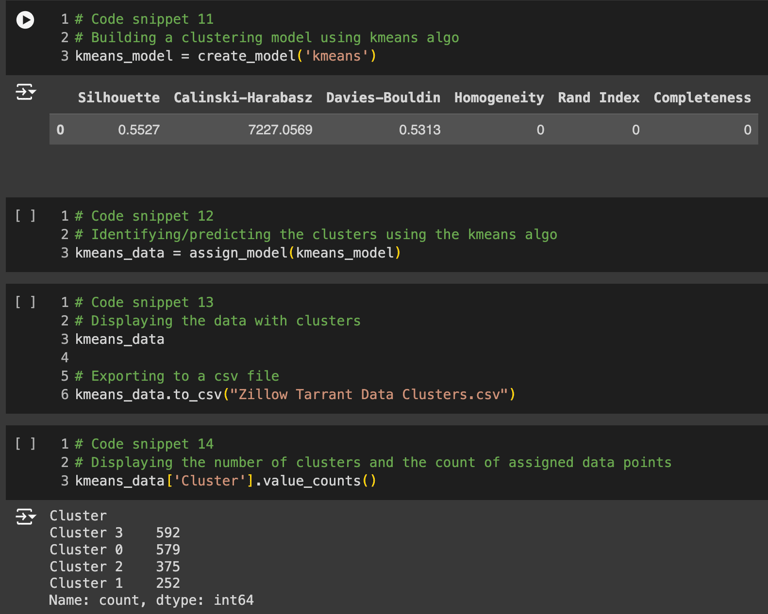The height and width of the screenshot is (614, 768).
Task: Click the assign_model(kmeans_model) code line
Action: [x=237, y=253]
